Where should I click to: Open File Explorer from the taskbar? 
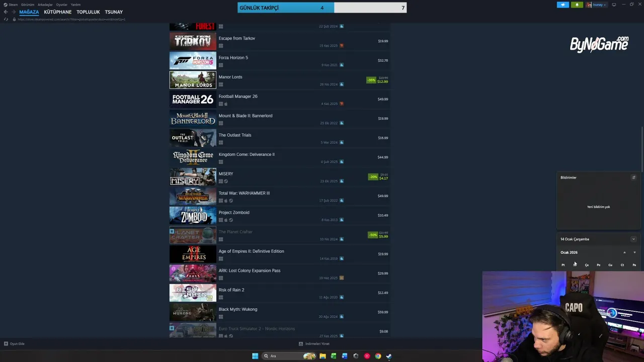[x=323, y=356]
